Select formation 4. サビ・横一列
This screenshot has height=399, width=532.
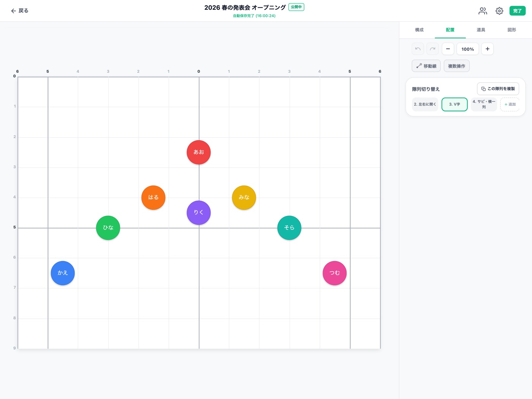484,104
